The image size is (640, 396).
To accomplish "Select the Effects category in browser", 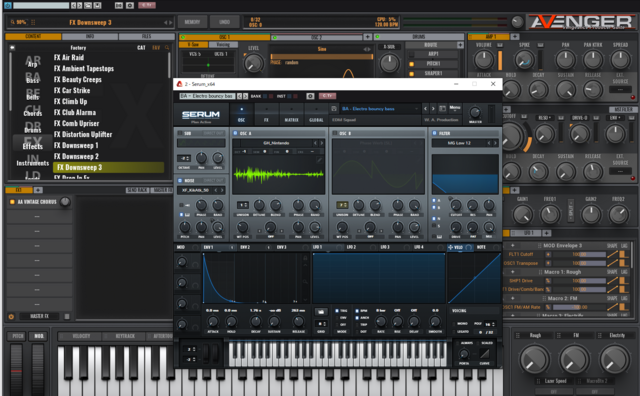I will 33,144.
